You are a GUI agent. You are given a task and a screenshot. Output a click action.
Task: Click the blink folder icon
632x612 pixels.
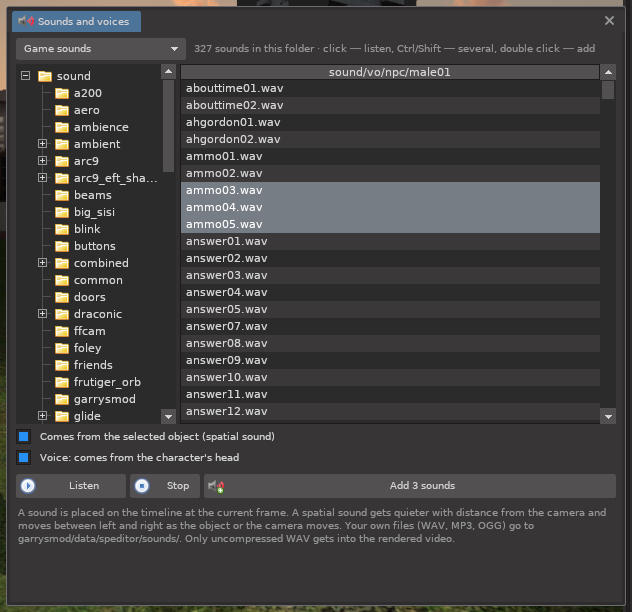62,229
